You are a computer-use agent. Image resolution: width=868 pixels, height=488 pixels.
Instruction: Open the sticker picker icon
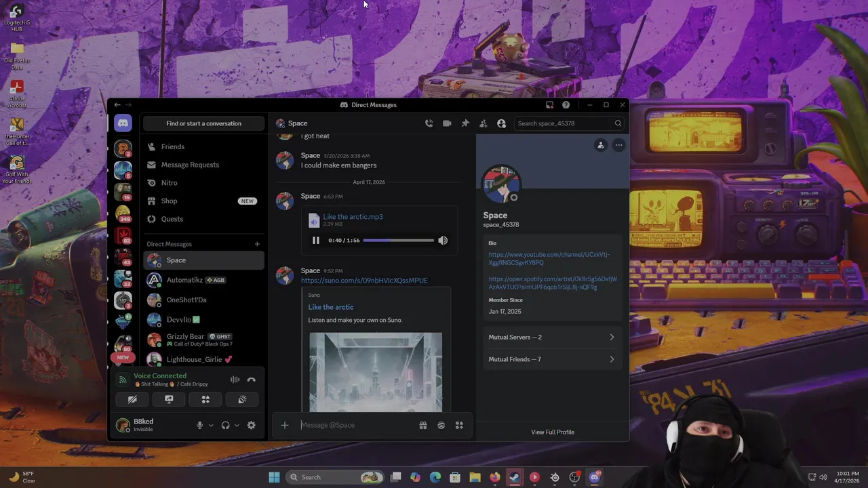(x=441, y=425)
